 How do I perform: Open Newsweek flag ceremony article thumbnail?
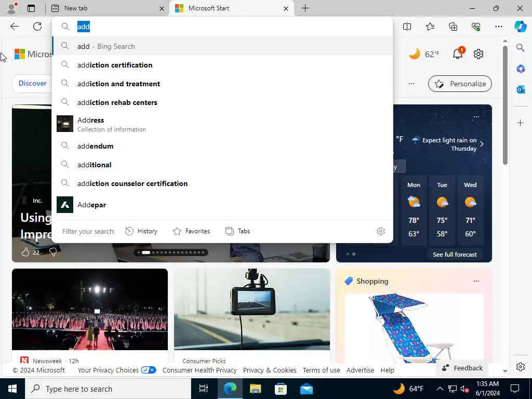[89, 309]
